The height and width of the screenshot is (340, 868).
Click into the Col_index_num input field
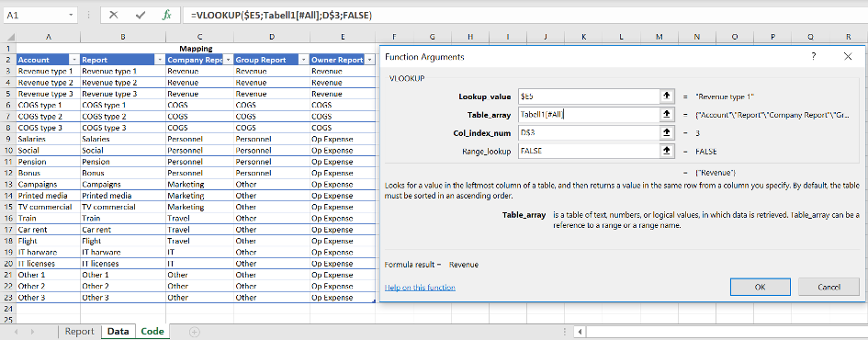(x=589, y=133)
